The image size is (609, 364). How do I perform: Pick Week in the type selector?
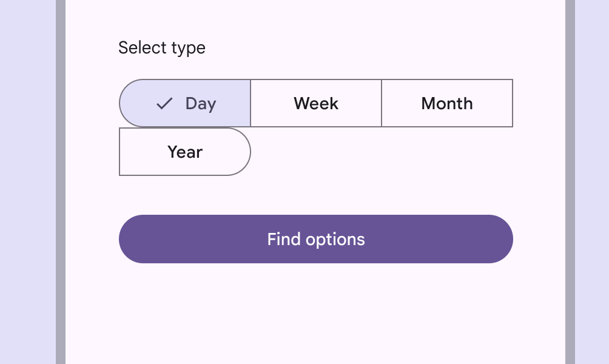316,103
